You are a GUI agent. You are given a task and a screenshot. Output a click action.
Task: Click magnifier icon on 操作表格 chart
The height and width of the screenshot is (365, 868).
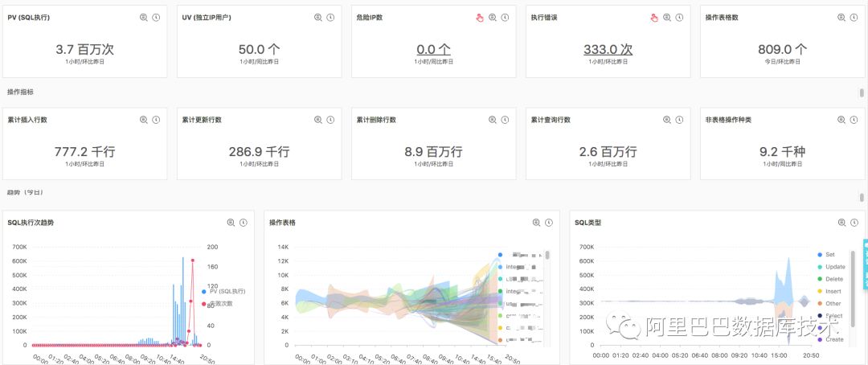[536, 223]
